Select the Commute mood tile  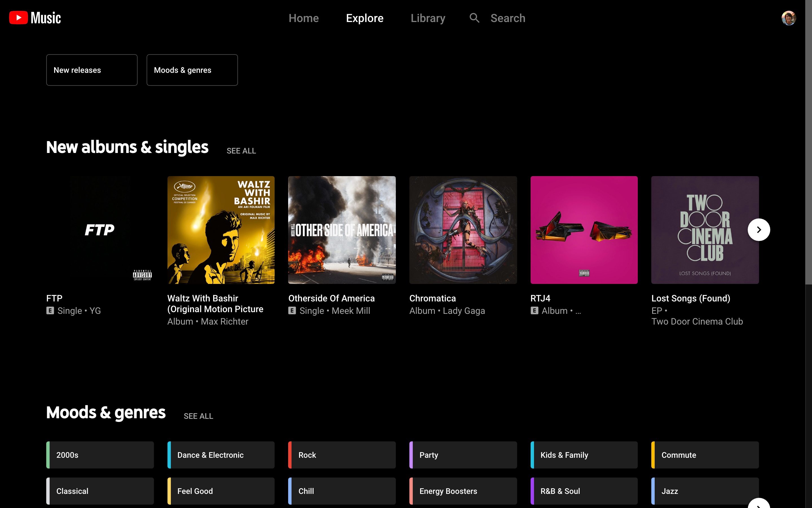[x=705, y=455]
